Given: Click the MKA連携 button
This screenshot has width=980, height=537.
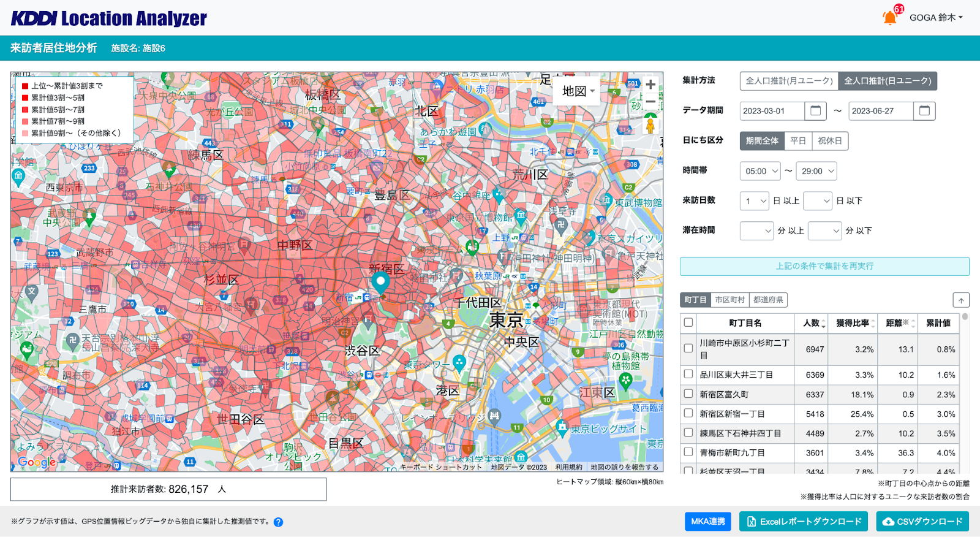Looking at the screenshot, I should (708, 522).
